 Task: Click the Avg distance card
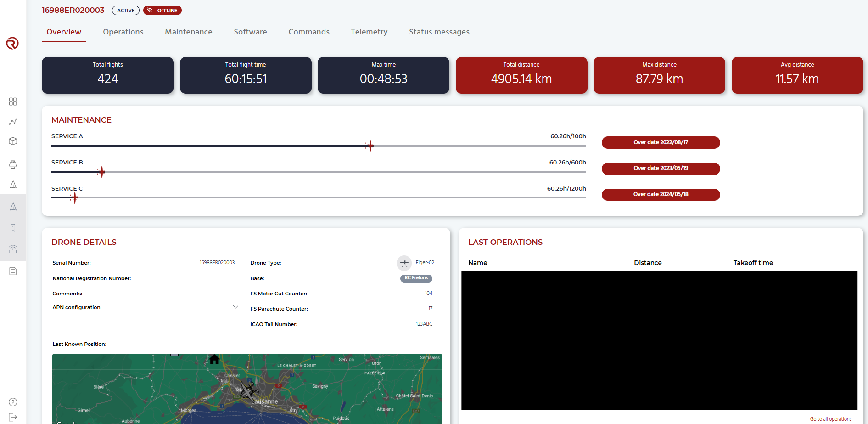click(797, 75)
